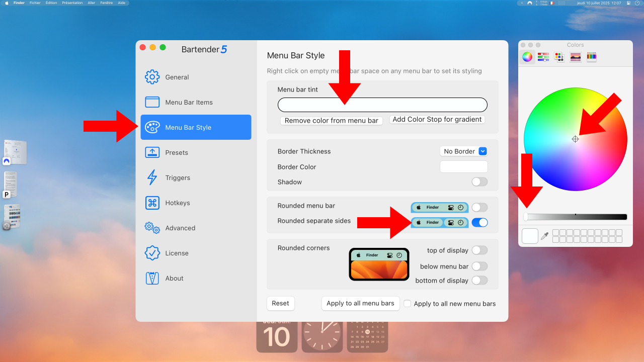Toggle rounded corners top of display
Screen dimensions: 644x362
click(x=479, y=250)
